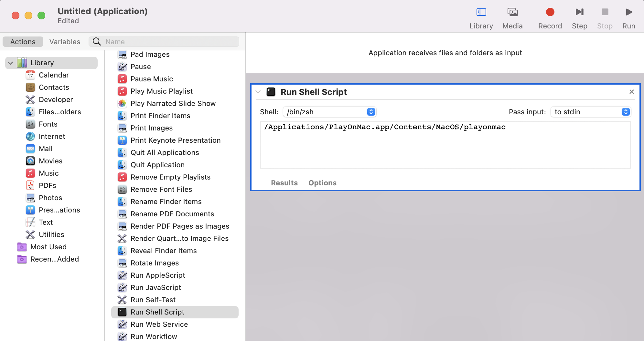Screen dimensions: 644x341
Task: Click the greyed-out Stop workflow icon
Action: coord(605,12)
